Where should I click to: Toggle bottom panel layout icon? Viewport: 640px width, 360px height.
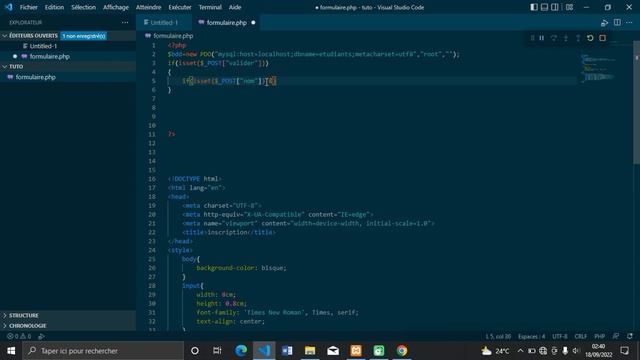click(544, 7)
